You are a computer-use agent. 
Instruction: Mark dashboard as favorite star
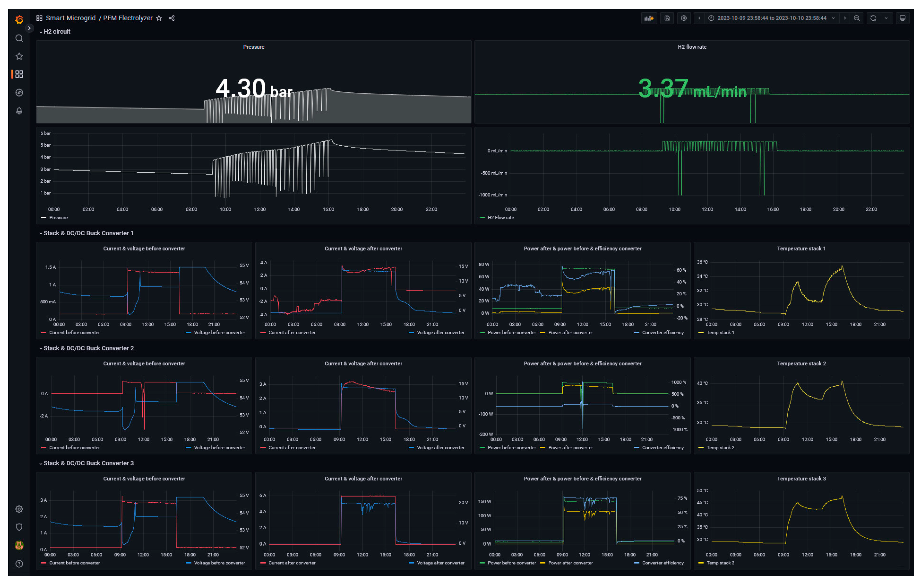159,18
